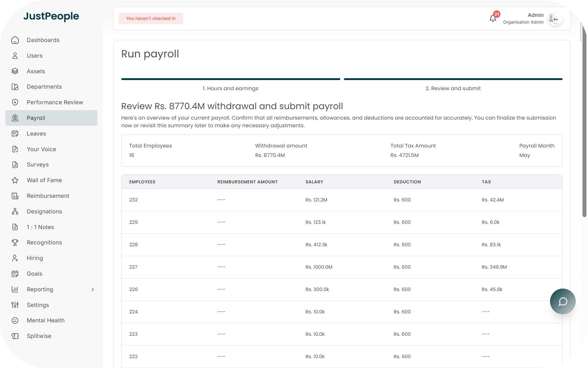Click the Designations hierarchy icon

coord(15,212)
